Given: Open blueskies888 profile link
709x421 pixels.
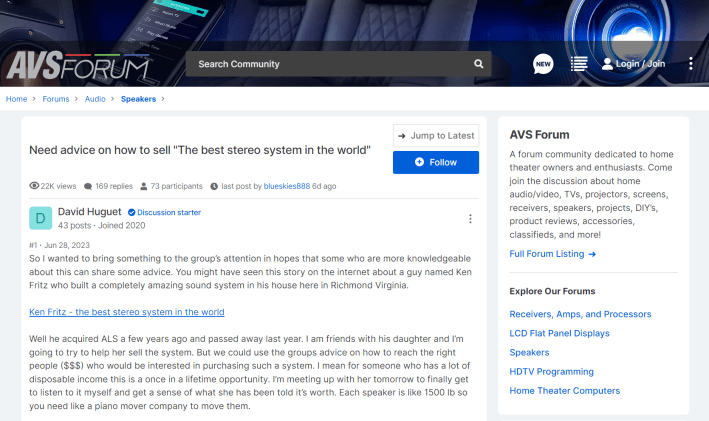Looking at the screenshot, I should (x=287, y=186).
